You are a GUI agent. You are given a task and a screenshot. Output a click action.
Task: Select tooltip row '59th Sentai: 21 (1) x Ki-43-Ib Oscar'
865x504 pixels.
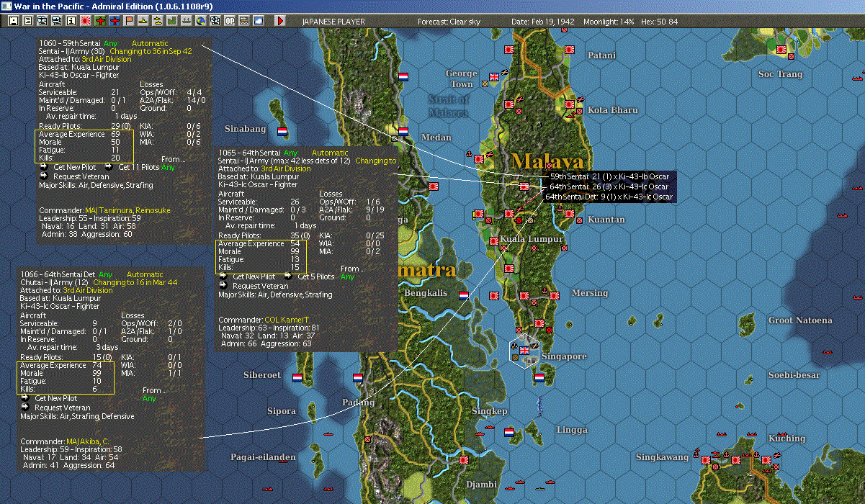611,176
